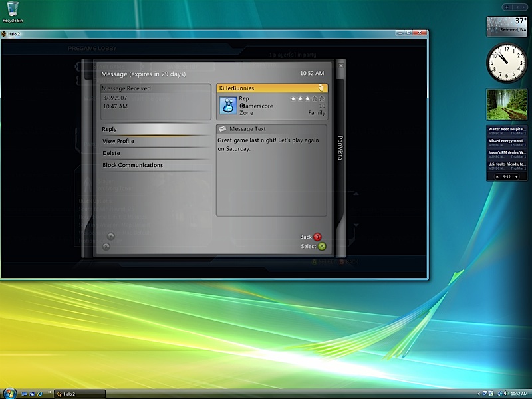Click the X button icon in guide

click(x=106, y=246)
